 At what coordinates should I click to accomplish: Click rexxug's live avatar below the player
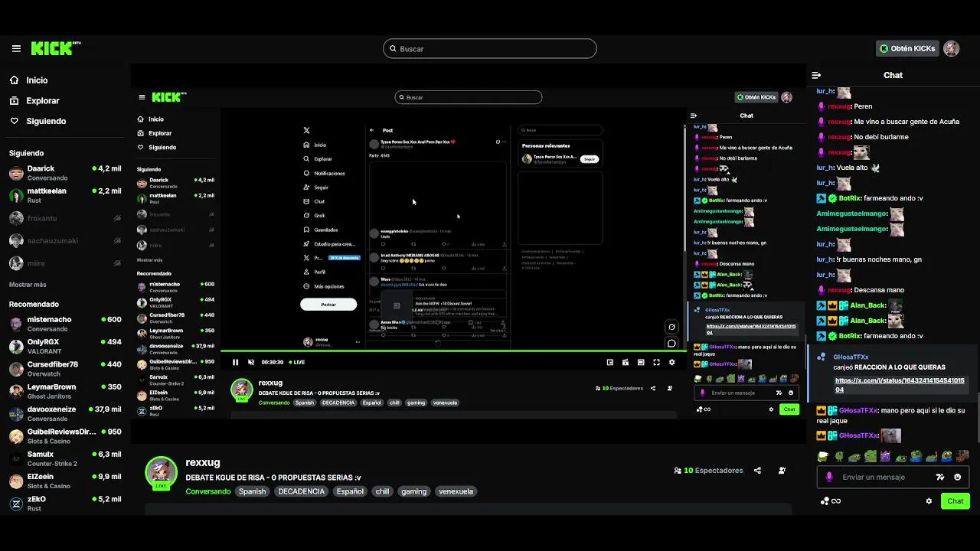click(162, 473)
